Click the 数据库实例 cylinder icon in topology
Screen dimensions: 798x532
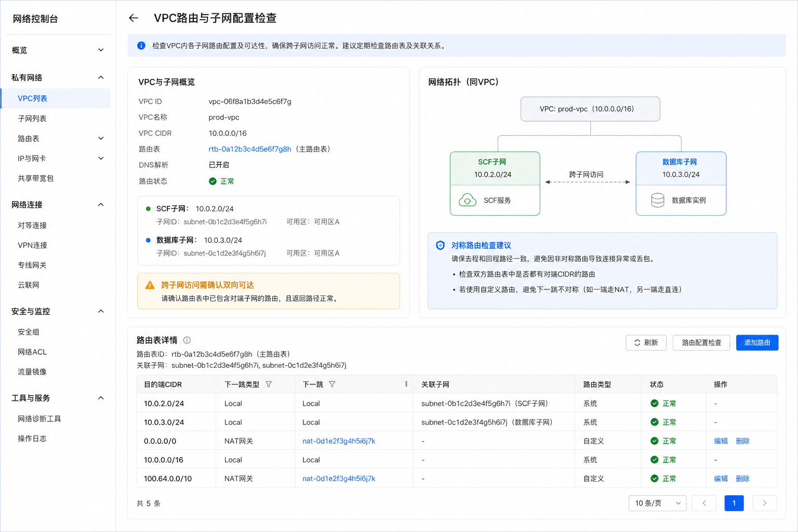(x=658, y=200)
